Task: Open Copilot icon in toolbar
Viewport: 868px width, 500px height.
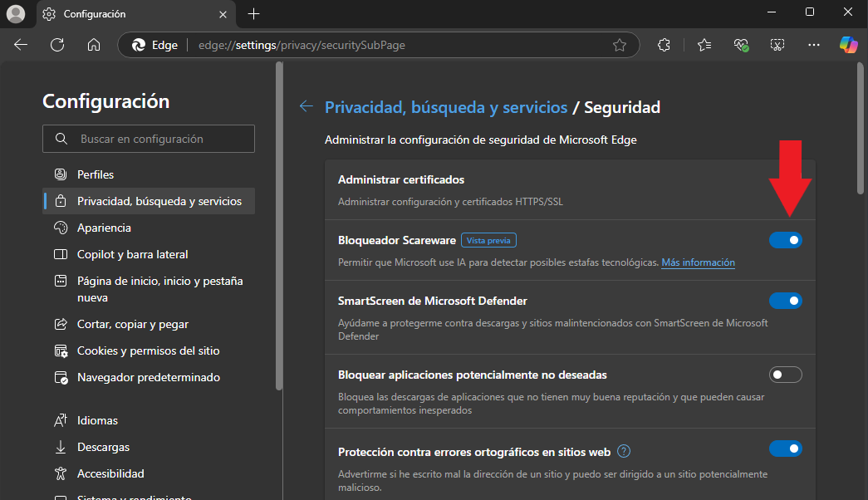Action: coord(848,45)
